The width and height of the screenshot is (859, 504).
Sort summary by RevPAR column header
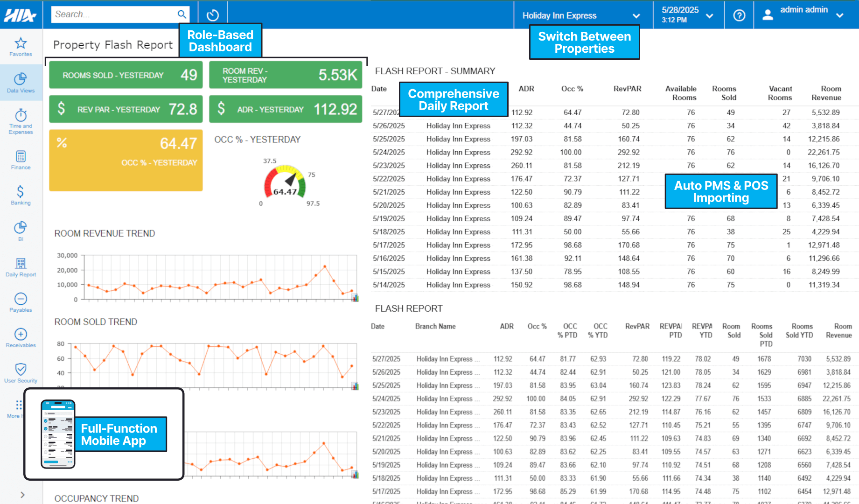627,89
